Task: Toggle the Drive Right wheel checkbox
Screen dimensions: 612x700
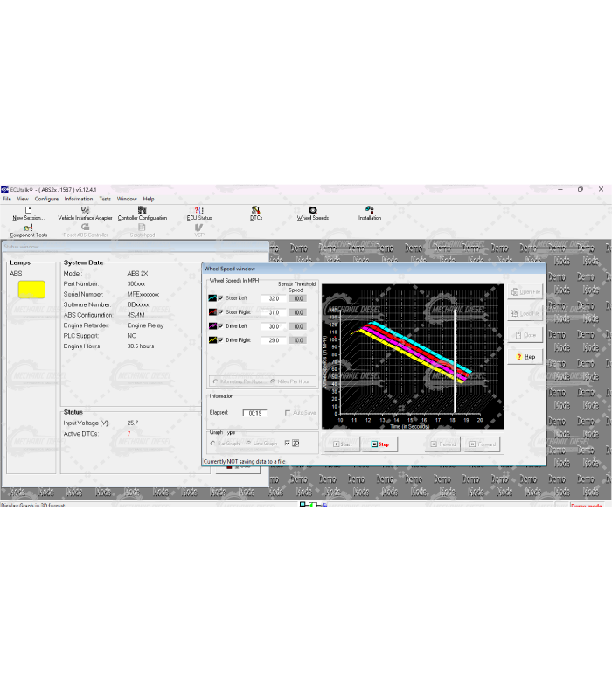Action: point(221,340)
